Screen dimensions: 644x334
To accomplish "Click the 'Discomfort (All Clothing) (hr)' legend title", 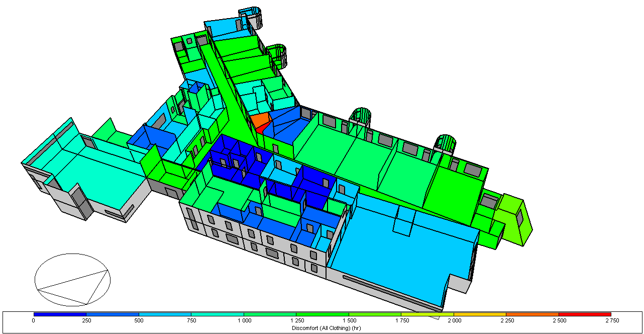I will [322, 328].
